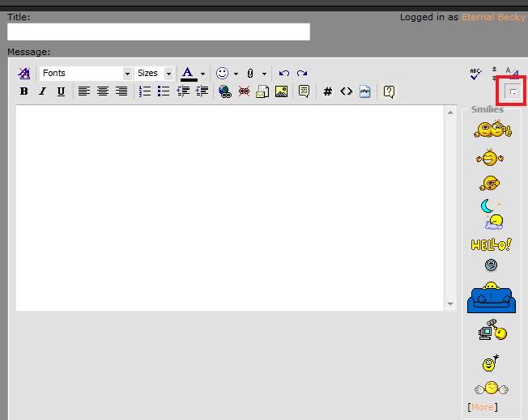Open the Sizes dropdown
Screen dimensions: 528x420
(154, 73)
